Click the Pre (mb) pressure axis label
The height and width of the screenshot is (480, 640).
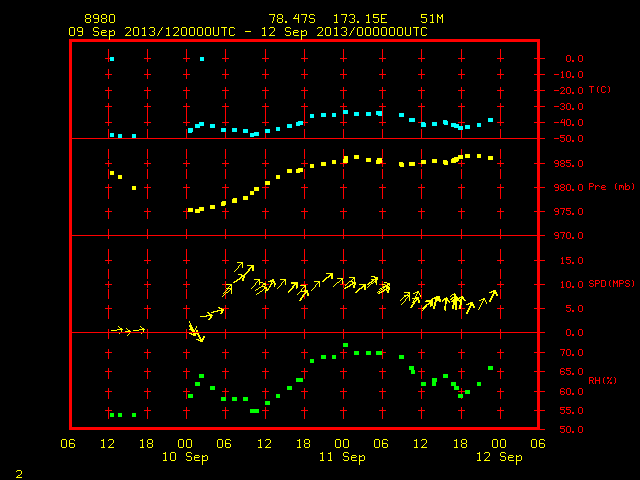coord(611,187)
